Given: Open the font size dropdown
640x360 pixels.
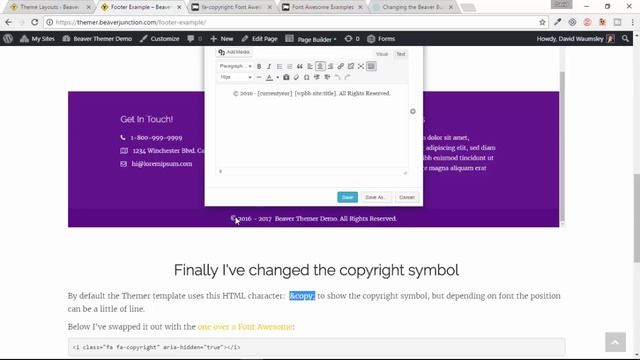Looking at the screenshot, I should coord(235,77).
